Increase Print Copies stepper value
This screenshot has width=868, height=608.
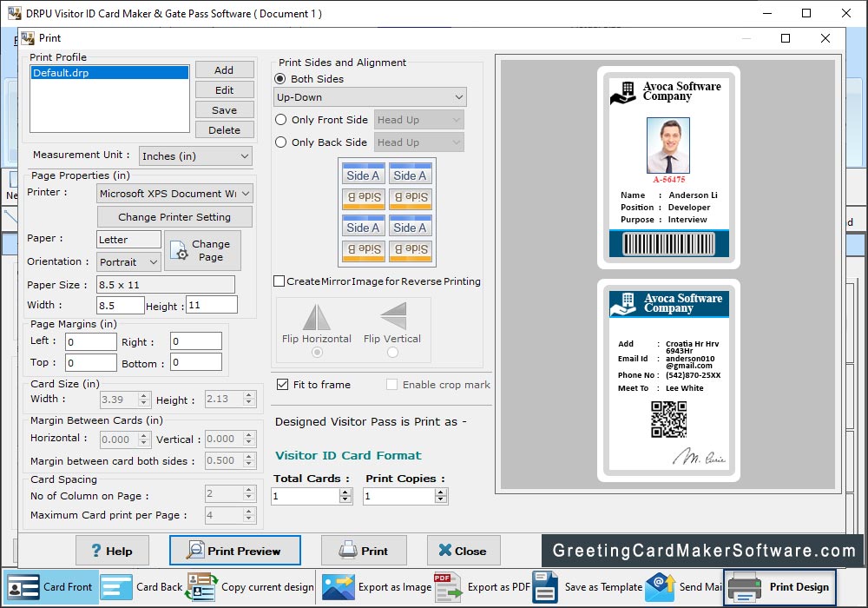(441, 492)
